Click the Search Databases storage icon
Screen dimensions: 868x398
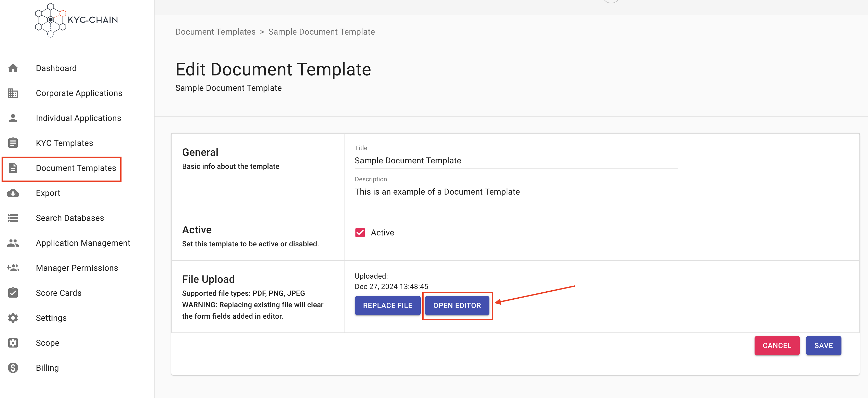13,218
